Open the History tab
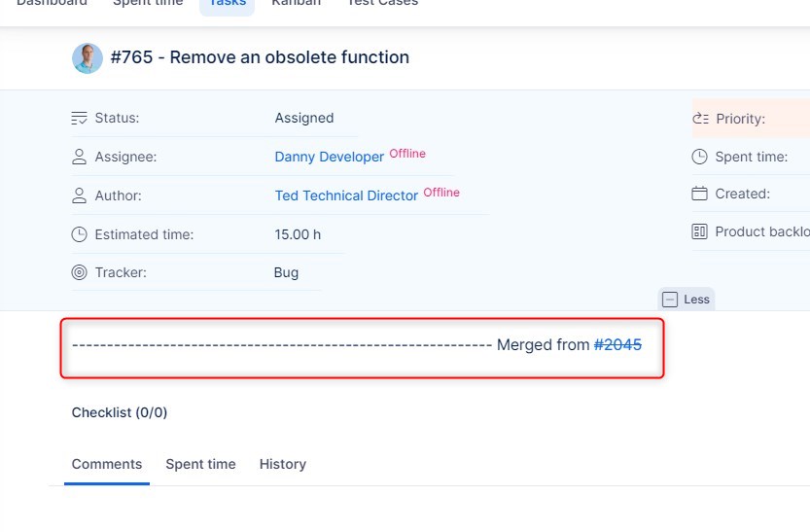 pos(282,465)
